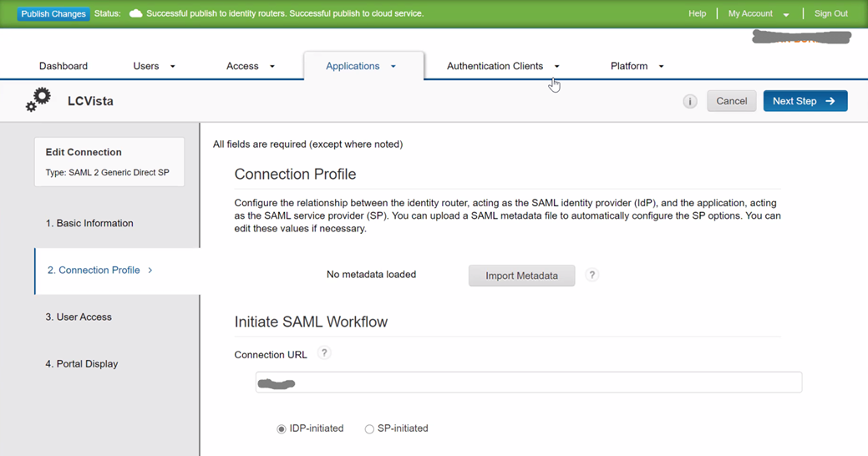Expand the Platform dropdown menu

click(637, 66)
